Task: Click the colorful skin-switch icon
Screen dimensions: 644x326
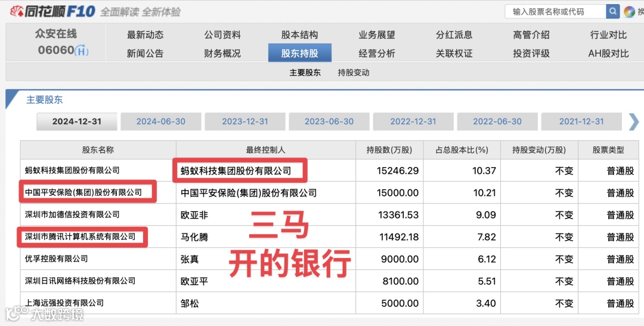Action: point(629,12)
